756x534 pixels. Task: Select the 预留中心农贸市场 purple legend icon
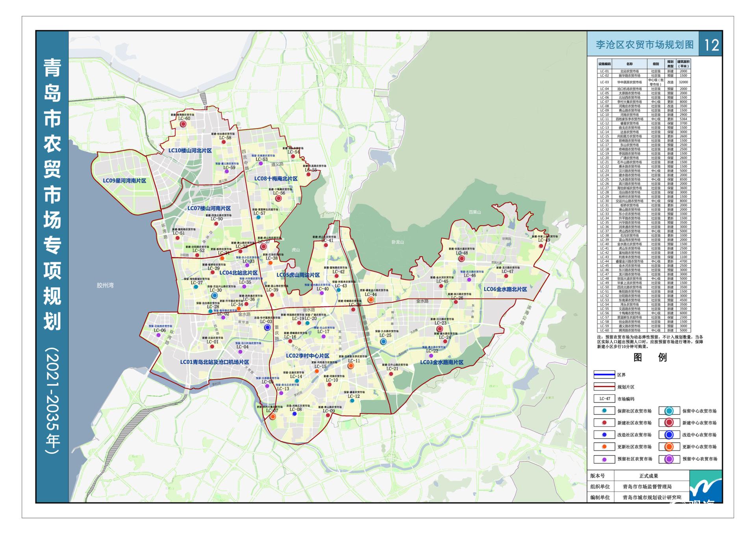point(669,459)
